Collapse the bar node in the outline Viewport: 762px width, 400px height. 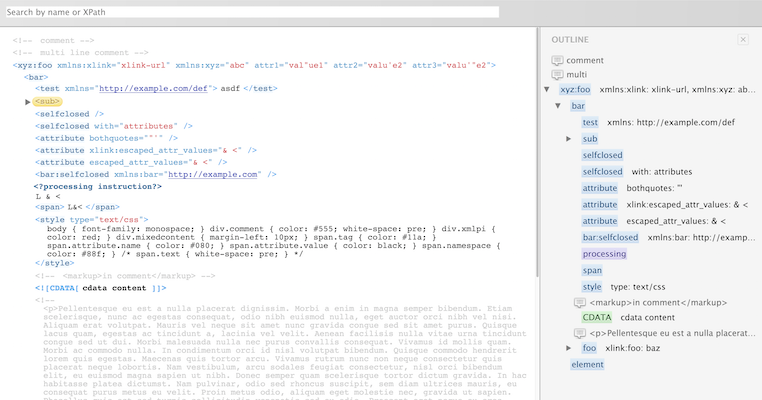click(558, 106)
